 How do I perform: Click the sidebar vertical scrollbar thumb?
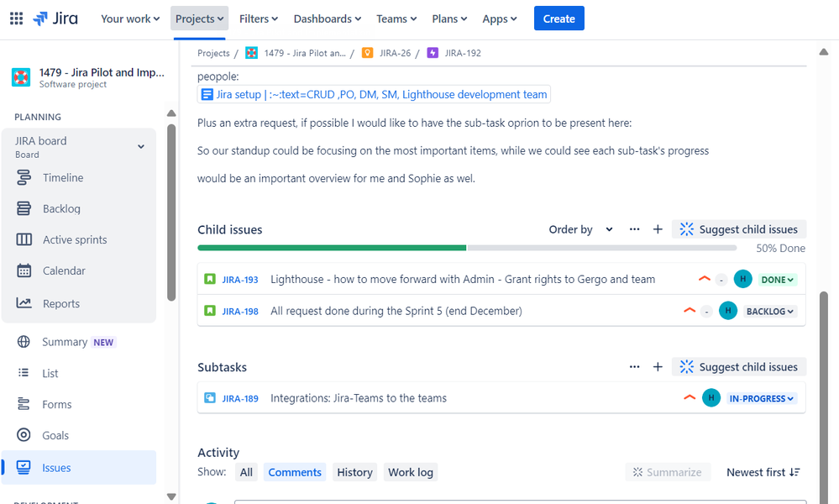coord(171,213)
